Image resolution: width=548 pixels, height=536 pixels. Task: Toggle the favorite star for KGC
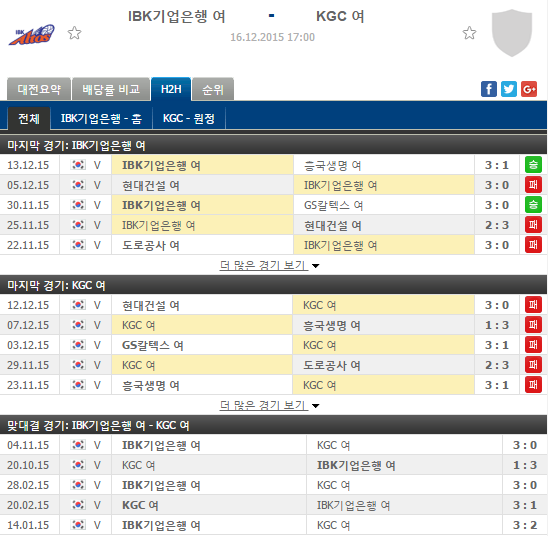tap(469, 33)
